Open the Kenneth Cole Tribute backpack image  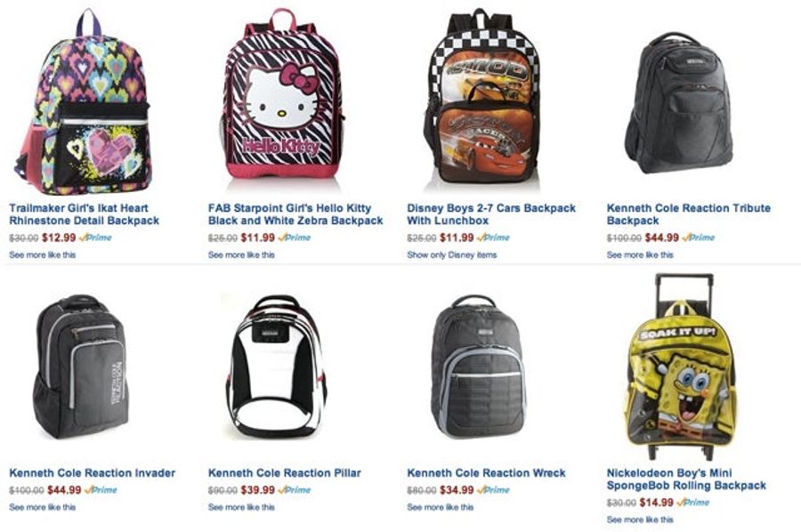pyautogui.click(x=679, y=103)
